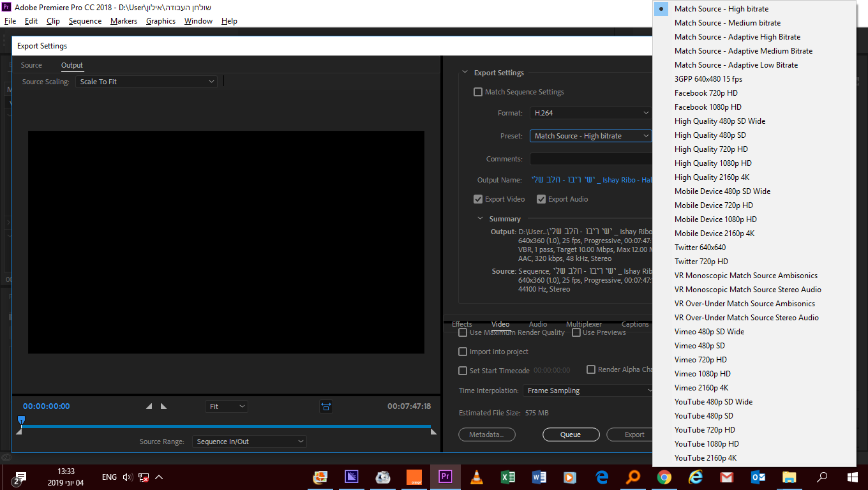868x490 pixels.
Task: Enable the Set Start Timecode checkbox
Action: [x=463, y=371]
